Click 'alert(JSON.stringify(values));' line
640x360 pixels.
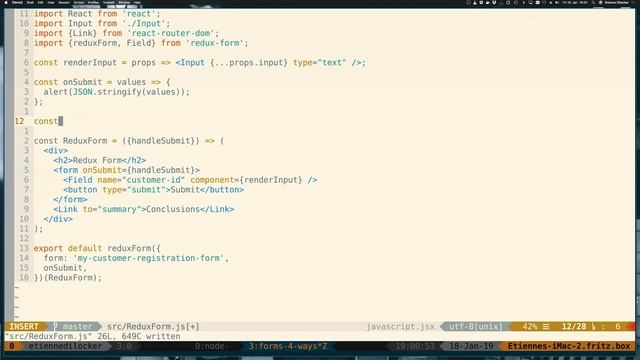tap(117, 92)
